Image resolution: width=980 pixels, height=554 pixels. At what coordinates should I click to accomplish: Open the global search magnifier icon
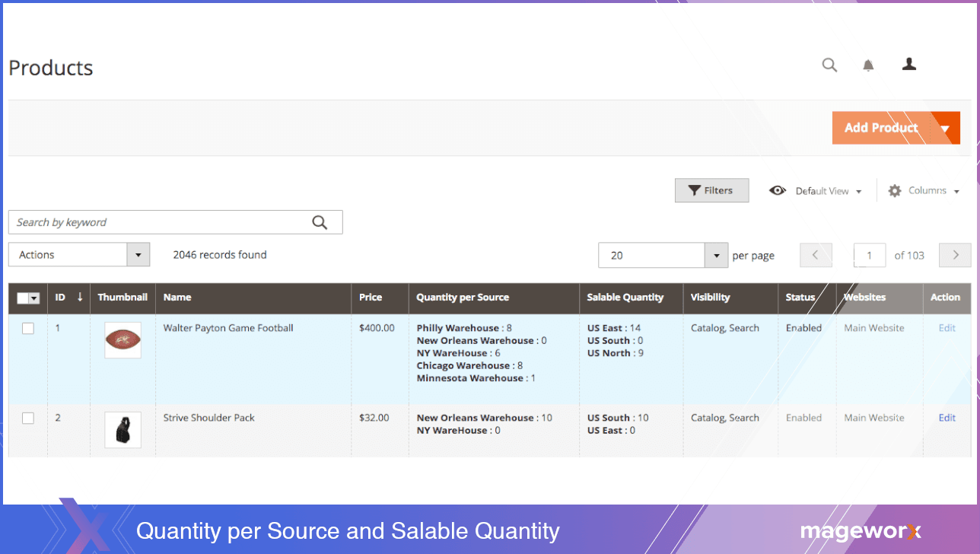pyautogui.click(x=829, y=65)
